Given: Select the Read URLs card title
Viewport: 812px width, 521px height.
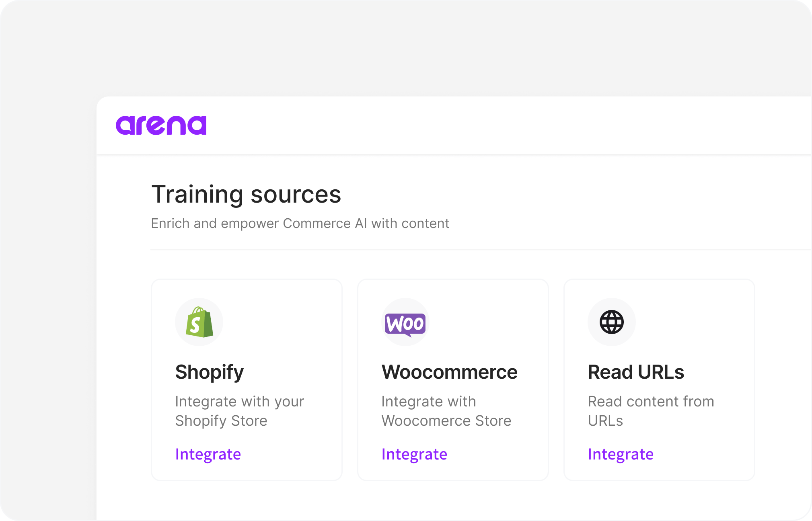Looking at the screenshot, I should pos(636,372).
